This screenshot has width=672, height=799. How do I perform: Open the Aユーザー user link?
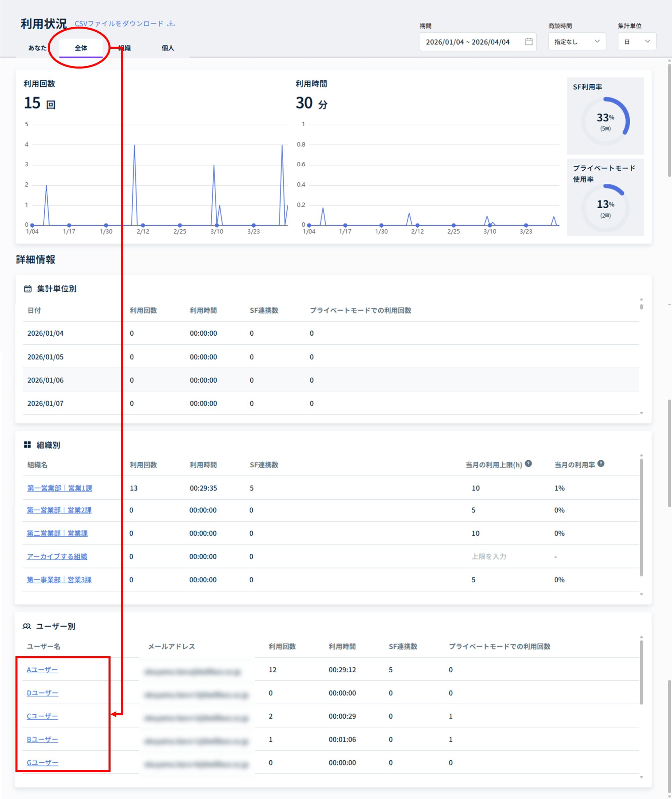click(42, 669)
